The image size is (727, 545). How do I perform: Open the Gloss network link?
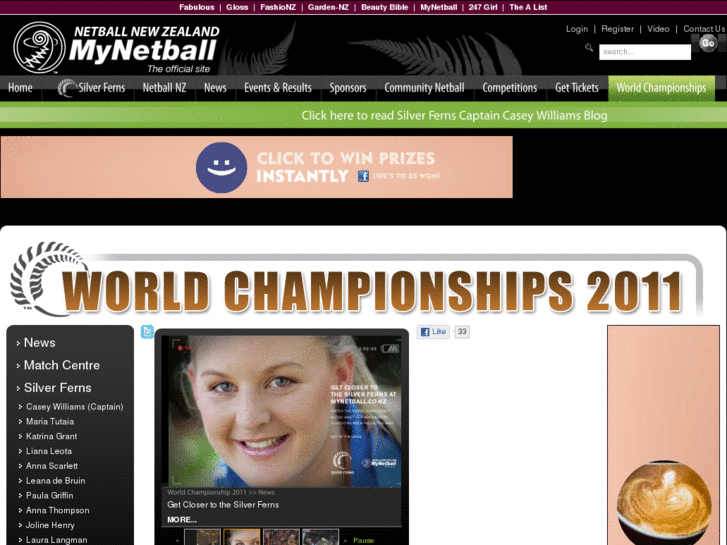(x=237, y=7)
